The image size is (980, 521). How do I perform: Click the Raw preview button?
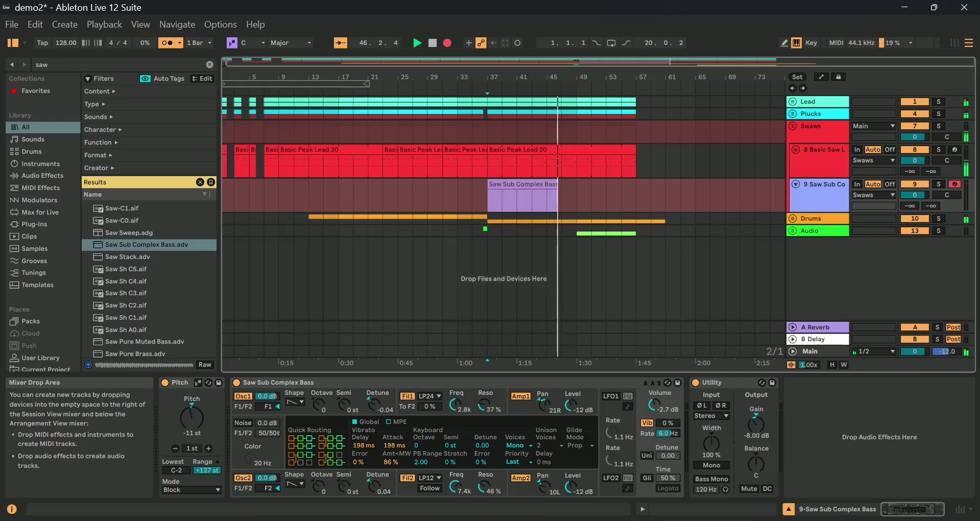coord(205,365)
